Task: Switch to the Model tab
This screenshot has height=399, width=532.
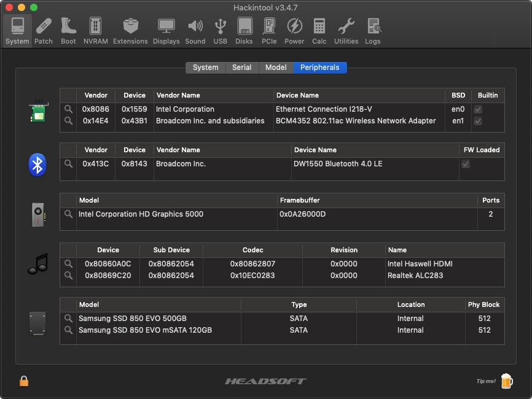Action: pos(276,68)
